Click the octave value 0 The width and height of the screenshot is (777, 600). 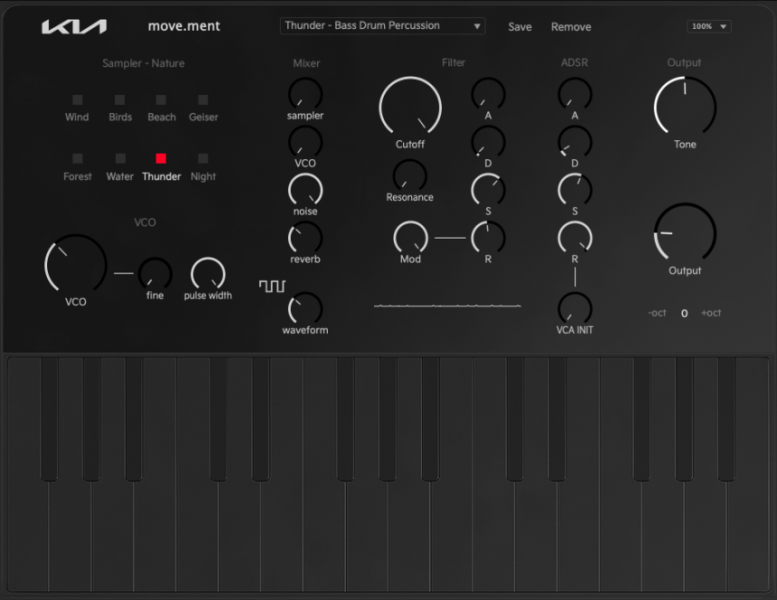click(x=684, y=313)
